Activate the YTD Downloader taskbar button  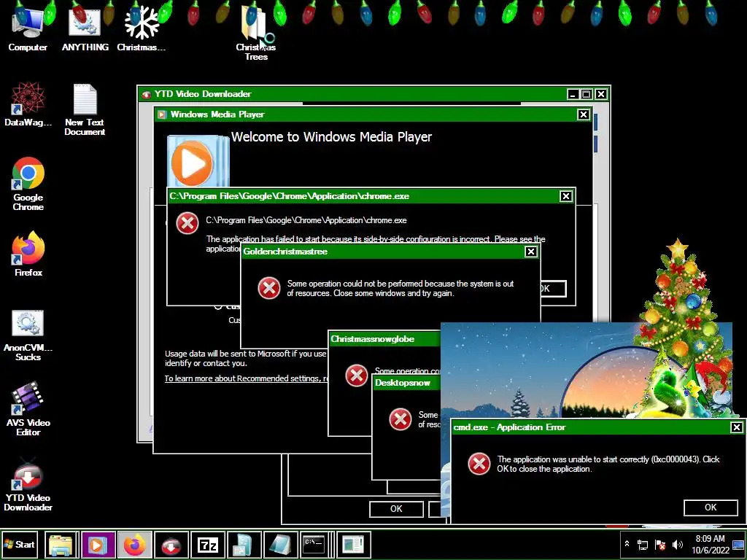[171, 545]
